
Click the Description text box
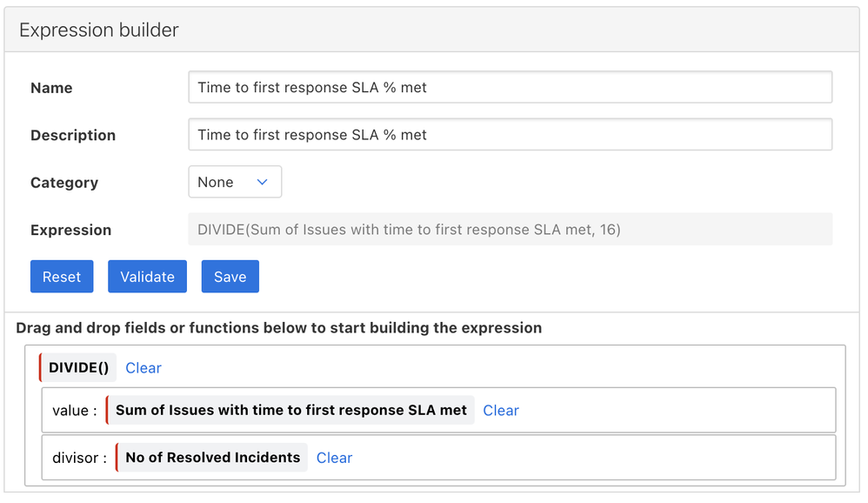tap(510, 135)
